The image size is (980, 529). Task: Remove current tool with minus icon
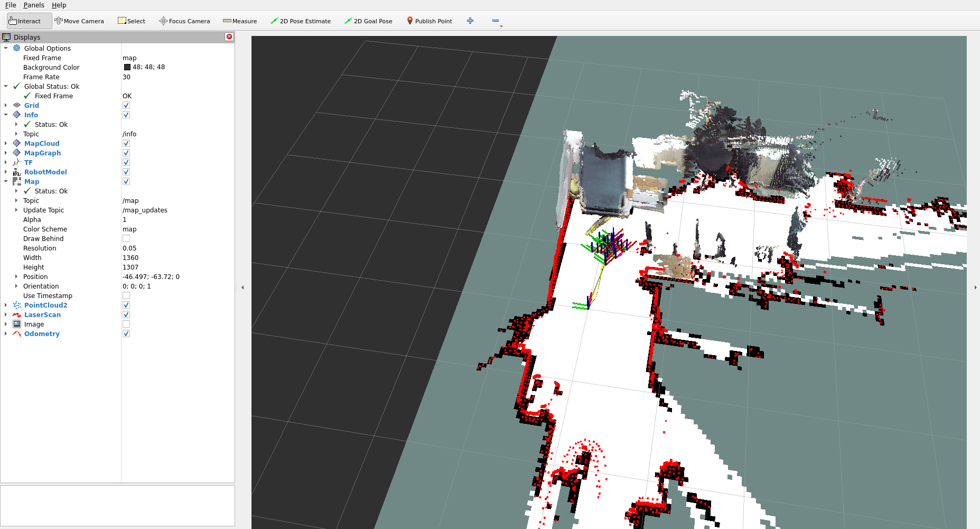click(x=496, y=21)
